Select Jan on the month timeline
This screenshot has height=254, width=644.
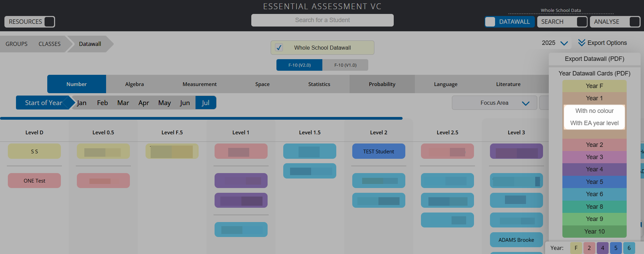pos(82,103)
